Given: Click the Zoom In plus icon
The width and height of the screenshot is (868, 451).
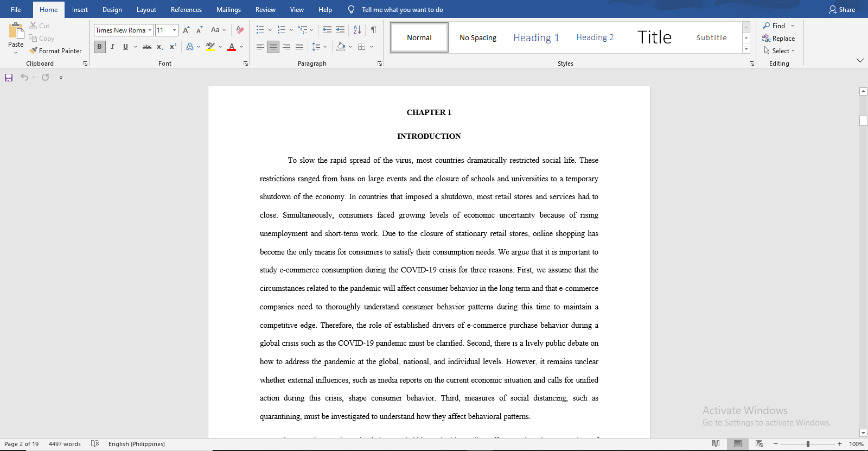Looking at the screenshot, I should 840,444.
